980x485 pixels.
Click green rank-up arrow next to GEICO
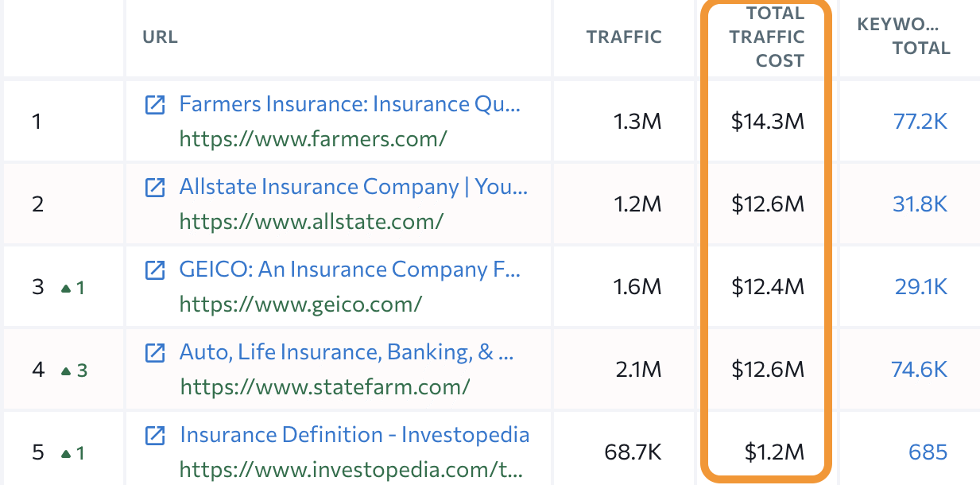pyautogui.click(x=72, y=288)
